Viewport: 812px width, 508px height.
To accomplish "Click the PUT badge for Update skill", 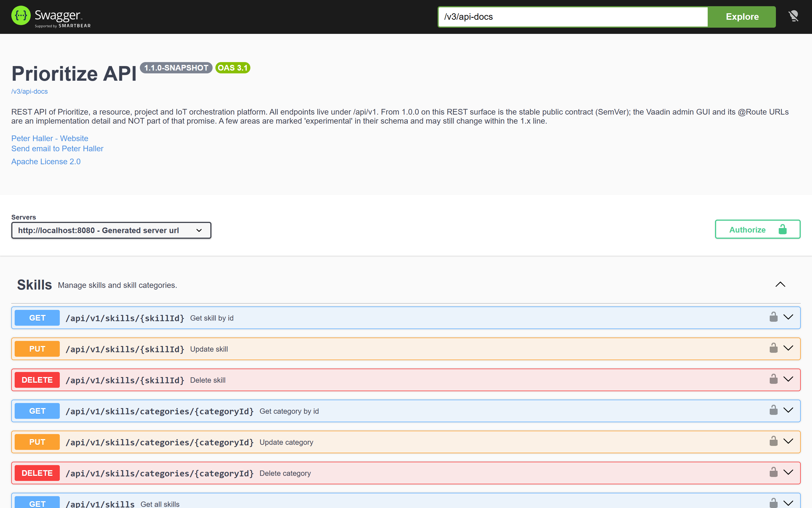I will 37,349.
